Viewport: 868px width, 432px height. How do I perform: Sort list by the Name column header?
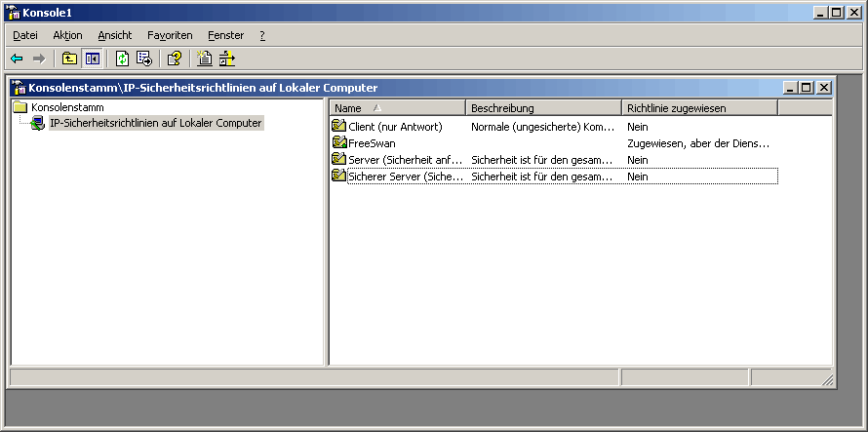pos(398,108)
